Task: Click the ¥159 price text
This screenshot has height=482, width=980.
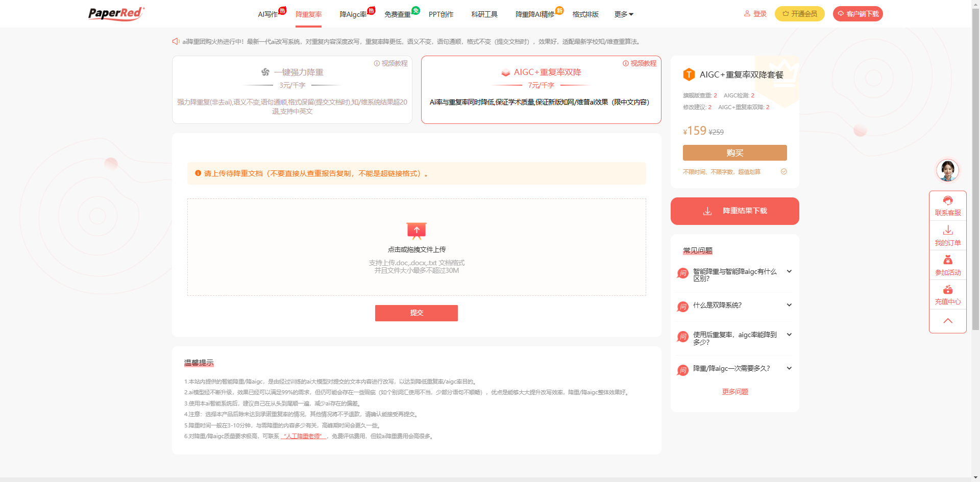Action: [x=695, y=131]
